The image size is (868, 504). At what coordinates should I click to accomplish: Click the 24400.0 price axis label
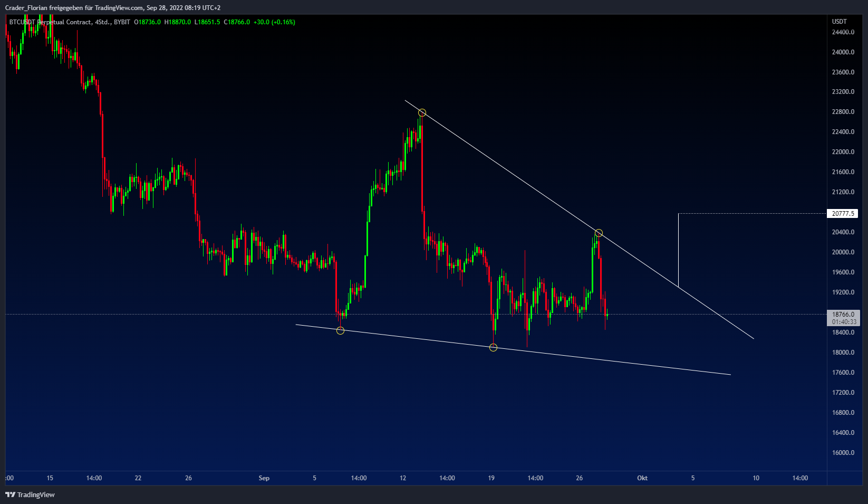pos(843,32)
